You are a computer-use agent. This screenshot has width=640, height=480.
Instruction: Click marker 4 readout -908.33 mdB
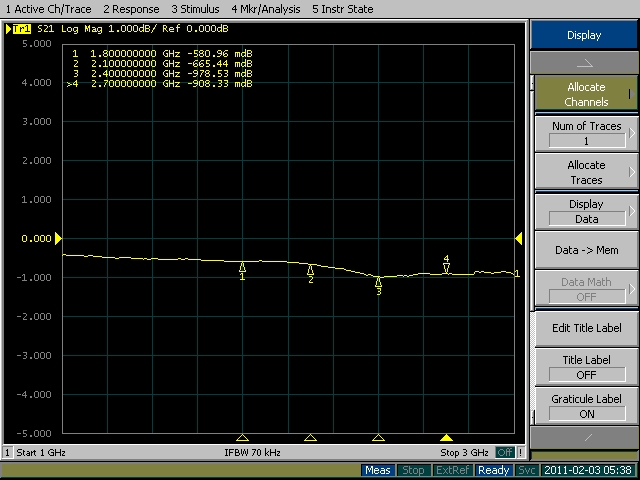click(220, 84)
